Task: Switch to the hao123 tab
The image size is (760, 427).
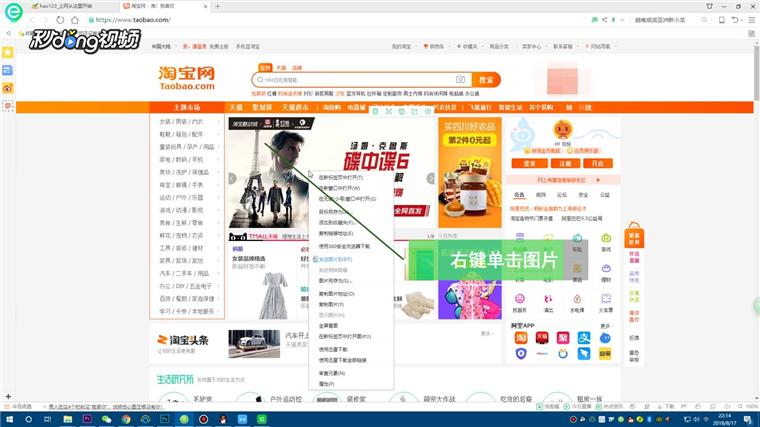Action: (66, 6)
